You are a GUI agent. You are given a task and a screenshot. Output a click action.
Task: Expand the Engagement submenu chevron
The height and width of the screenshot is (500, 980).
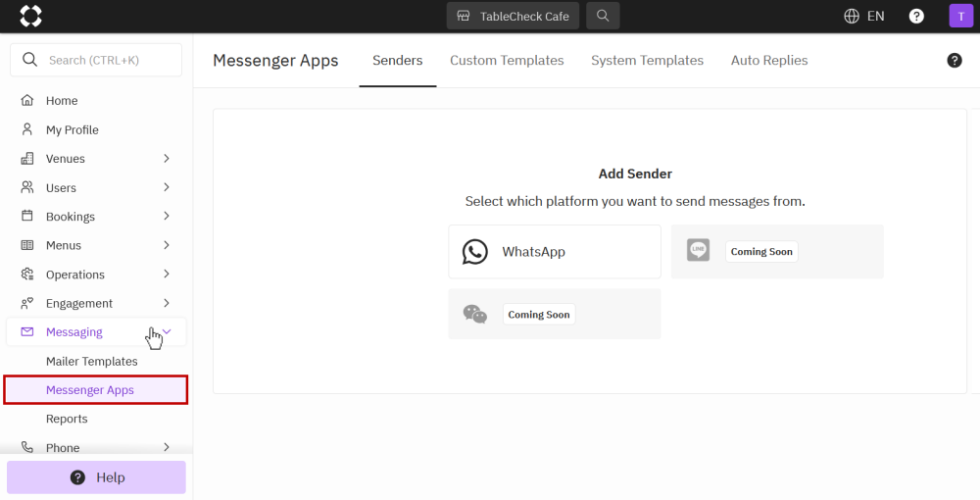point(167,303)
